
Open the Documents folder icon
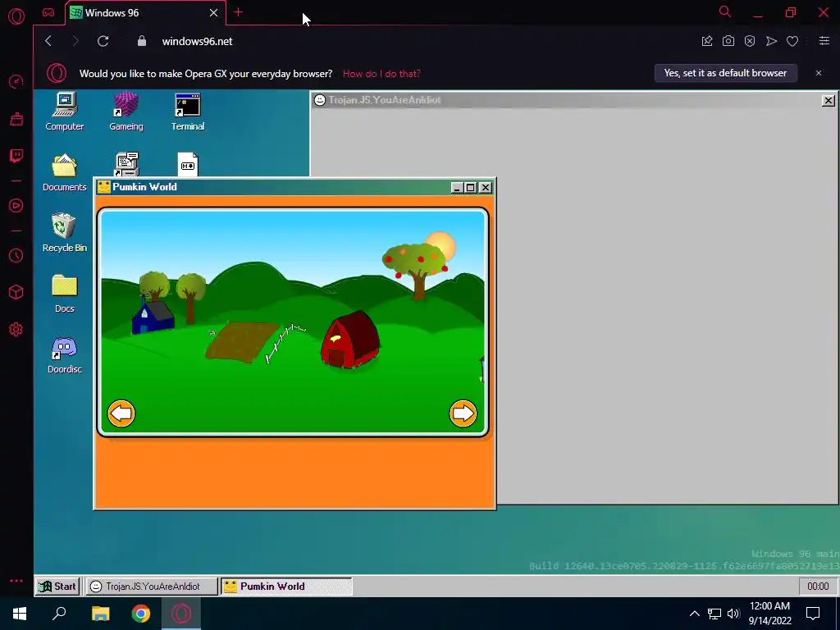(64, 172)
